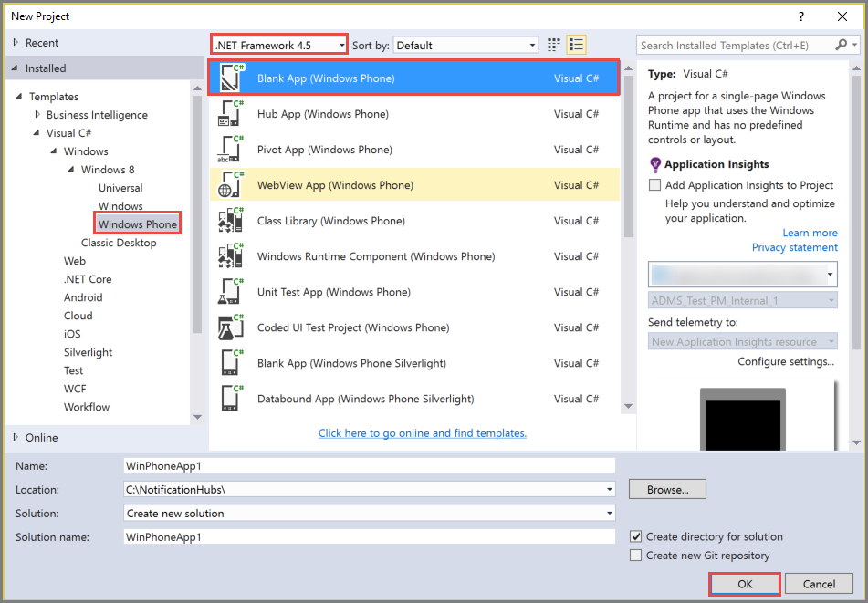Select Windows Phone in the templates tree

coord(136,224)
